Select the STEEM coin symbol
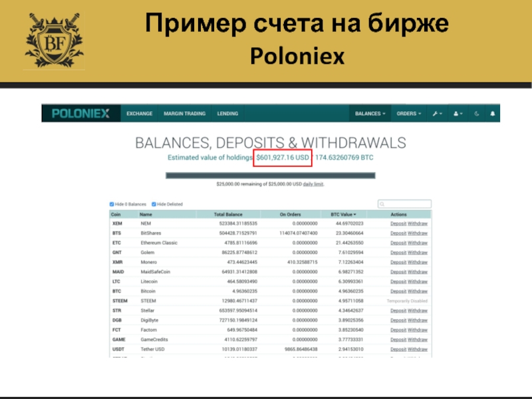Image resolution: width=532 pixels, height=399 pixels. coord(120,301)
